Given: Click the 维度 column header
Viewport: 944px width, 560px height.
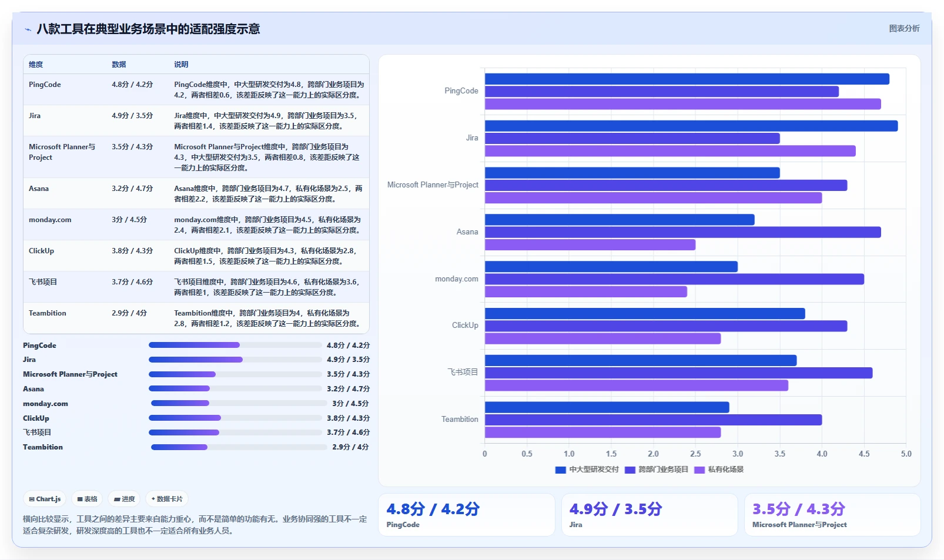Looking at the screenshot, I should 36,65.
